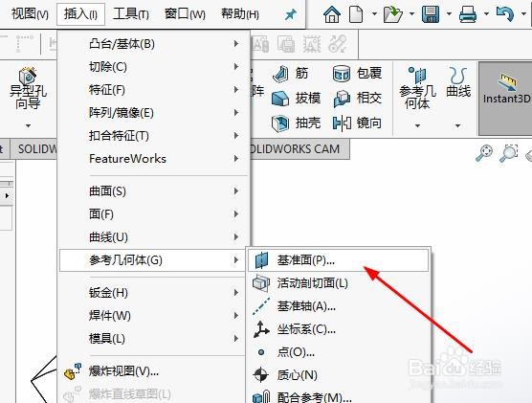
Task: Click the 包覆 wrap tool
Action: click(x=357, y=74)
